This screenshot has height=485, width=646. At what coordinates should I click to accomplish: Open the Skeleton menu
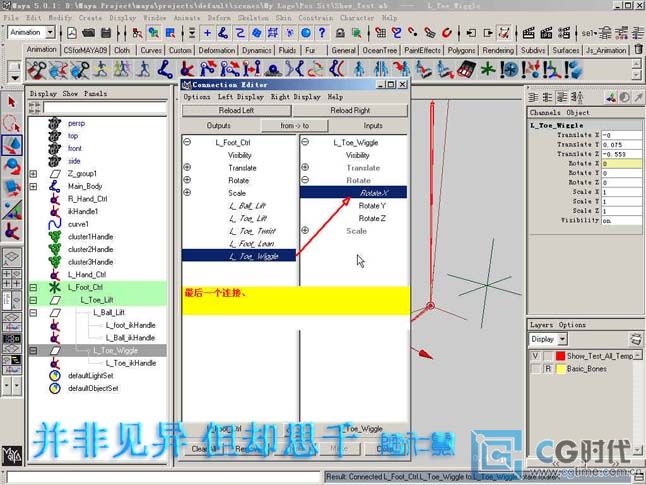(253, 18)
